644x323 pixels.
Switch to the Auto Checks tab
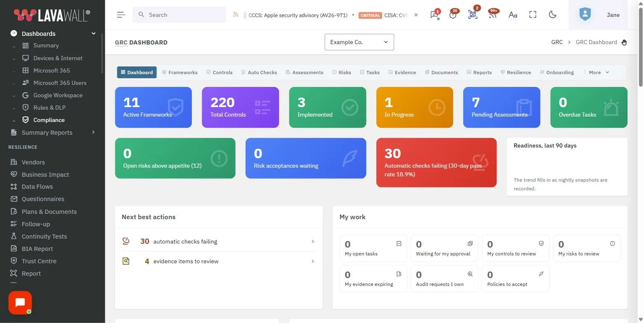pyautogui.click(x=259, y=72)
